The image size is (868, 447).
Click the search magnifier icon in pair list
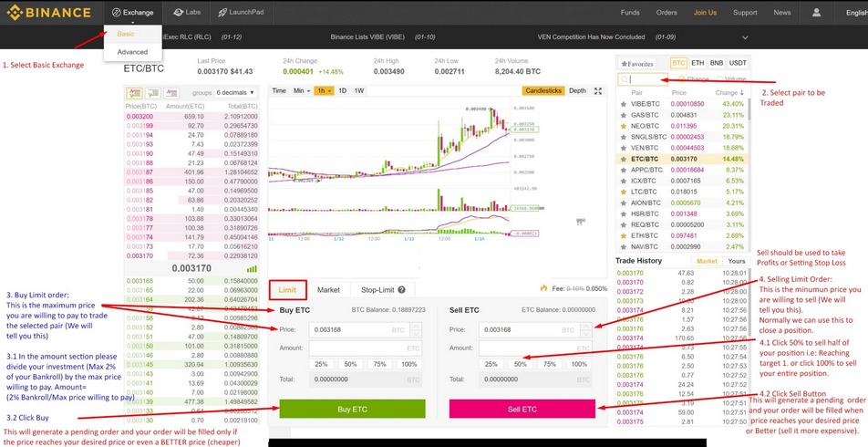point(624,79)
